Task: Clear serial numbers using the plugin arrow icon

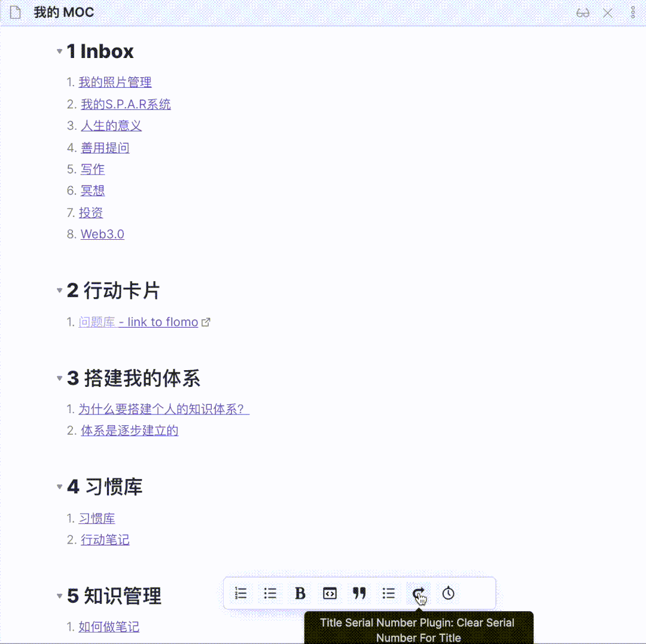Action: tap(418, 593)
